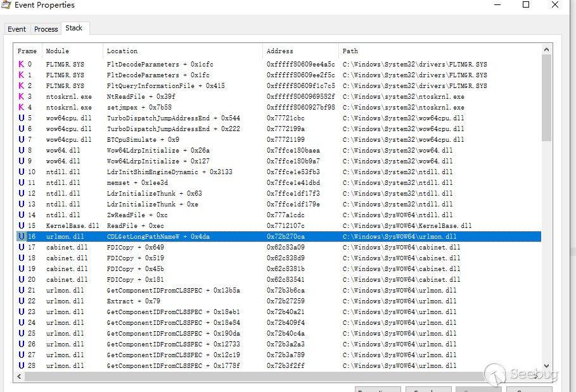Click the U user-mode icon for frame 7
Viewport: 576px width, 392px height.
(x=22, y=139)
